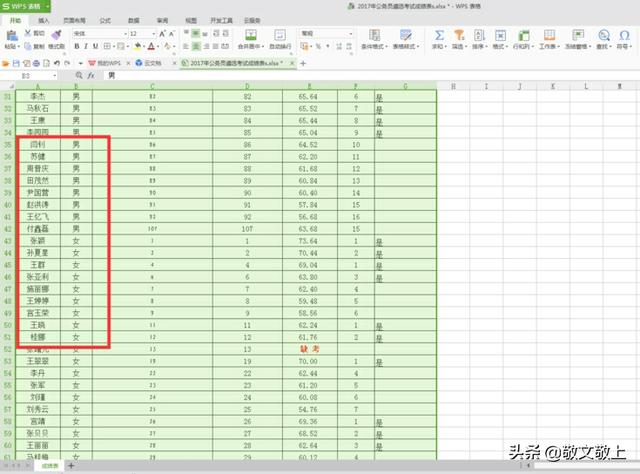Viewport: 640px width, 474px height.
Task: Click the Symbol (符号) omega icon
Action: tap(624, 36)
